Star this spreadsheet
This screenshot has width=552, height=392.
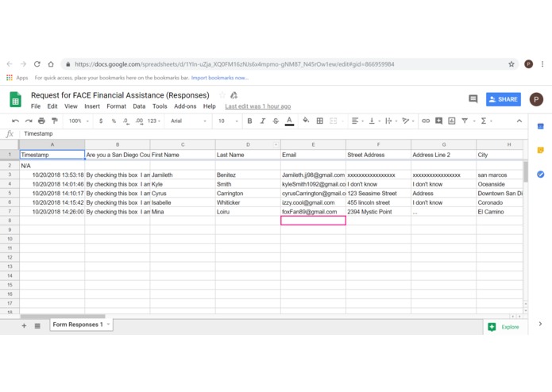click(x=222, y=95)
